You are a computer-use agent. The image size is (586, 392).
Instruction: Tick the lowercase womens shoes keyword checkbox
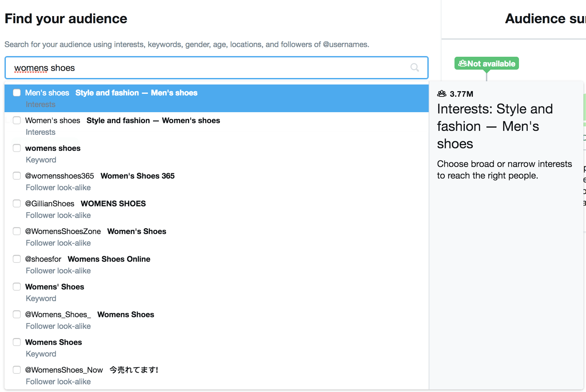click(x=17, y=148)
